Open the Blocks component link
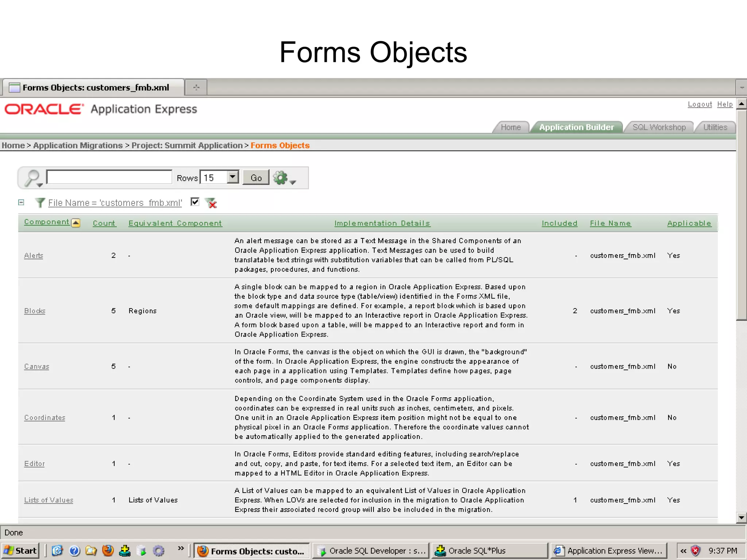Viewport: 747px width, 560px height. (x=35, y=311)
